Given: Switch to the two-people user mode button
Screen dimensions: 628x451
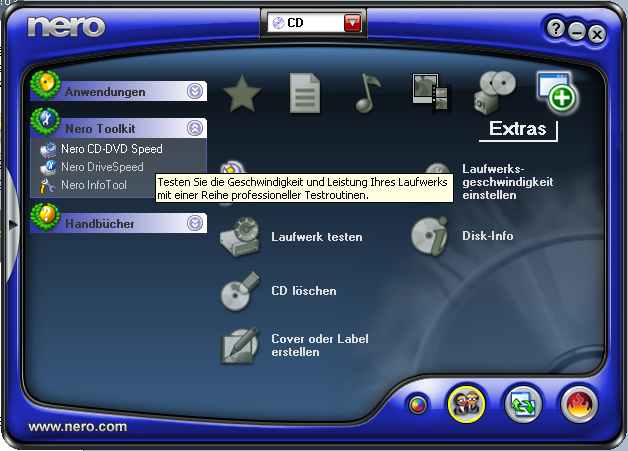Looking at the screenshot, I should point(466,404).
